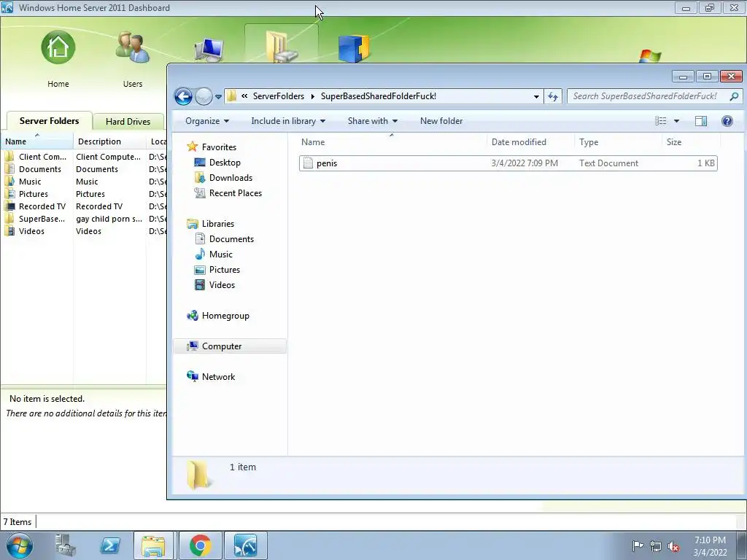Select Homegroup in the navigation pane

point(225,316)
